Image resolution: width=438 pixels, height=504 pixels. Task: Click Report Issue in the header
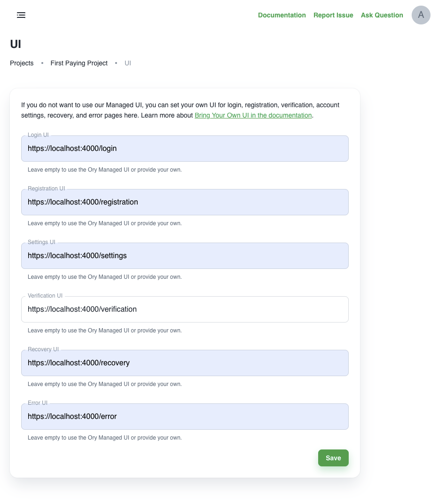click(333, 15)
